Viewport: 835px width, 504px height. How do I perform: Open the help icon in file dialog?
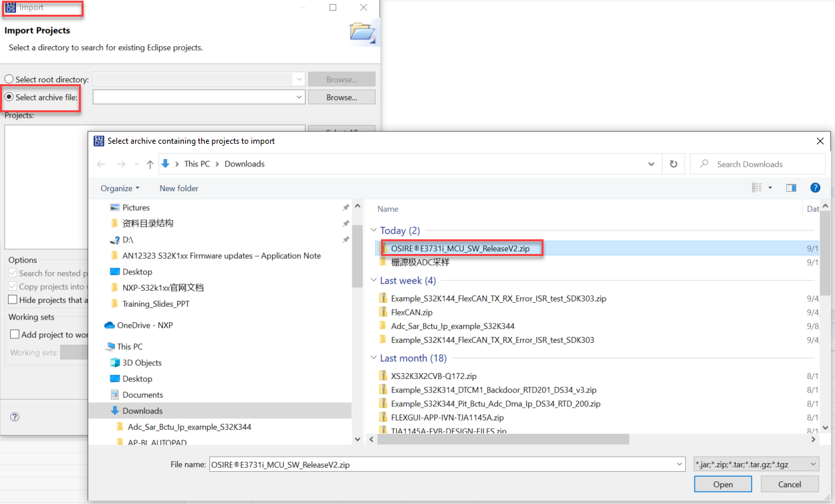pos(815,188)
